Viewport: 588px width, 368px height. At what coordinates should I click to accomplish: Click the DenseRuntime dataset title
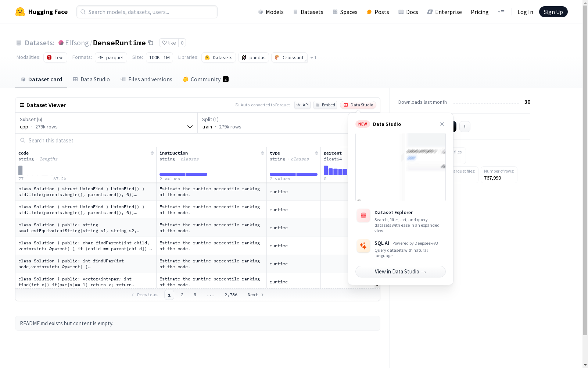tap(119, 43)
